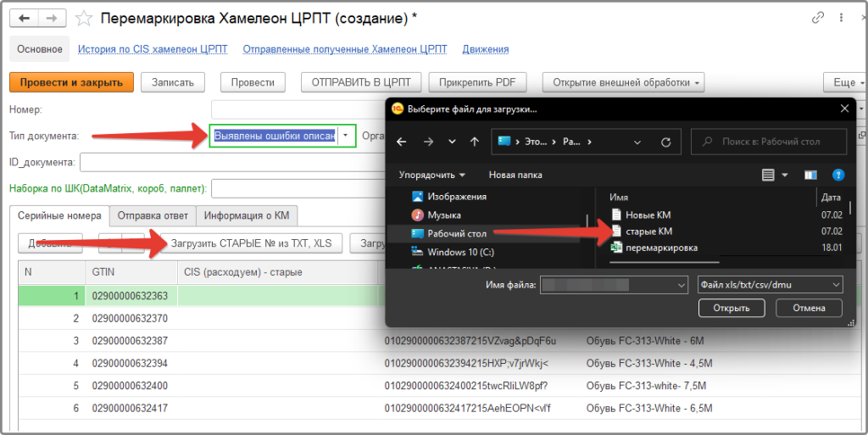Image resolution: width=868 pixels, height=435 pixels.
Task: Add the document to favorites with the star
Action: pos(84,19)
